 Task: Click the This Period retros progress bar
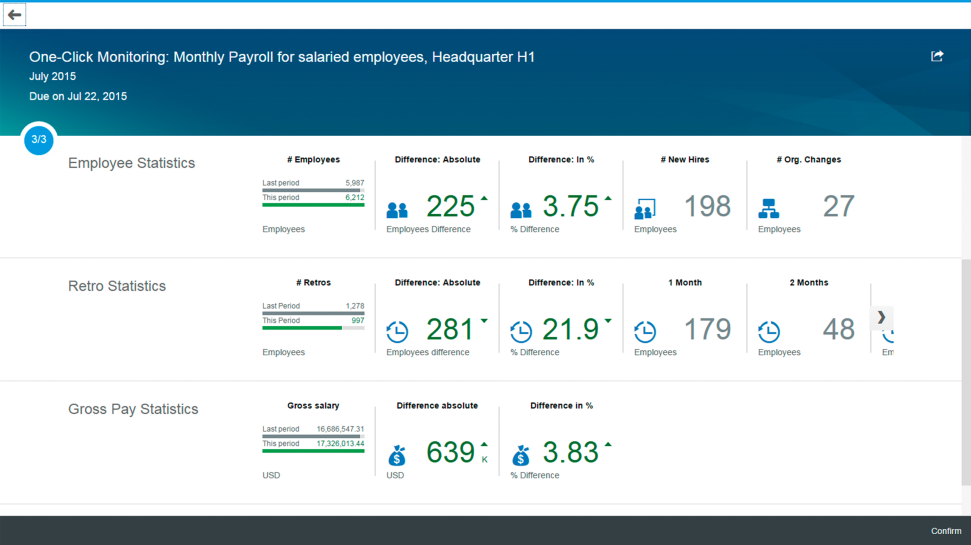[x=313, y=328]
